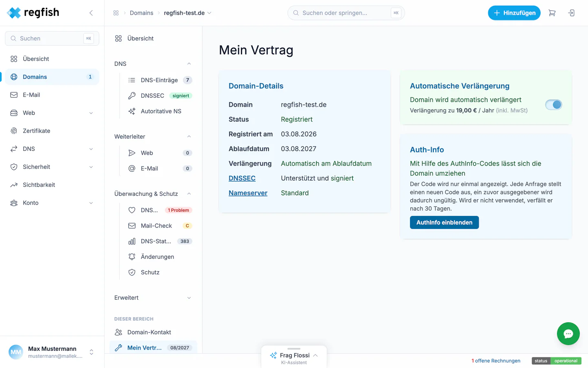
Task: Open Zertifikate in the main sidebar
Action: [52, 131]
